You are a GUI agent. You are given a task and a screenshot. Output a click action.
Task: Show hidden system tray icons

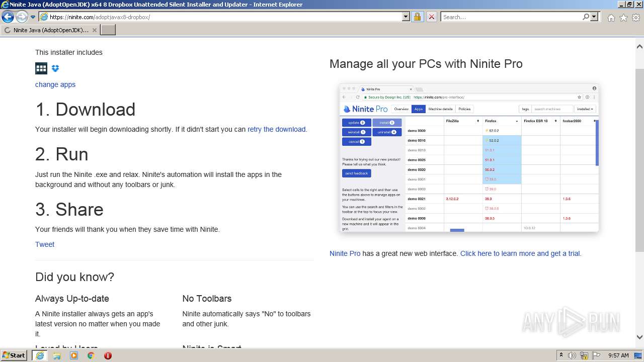[561, 355]
